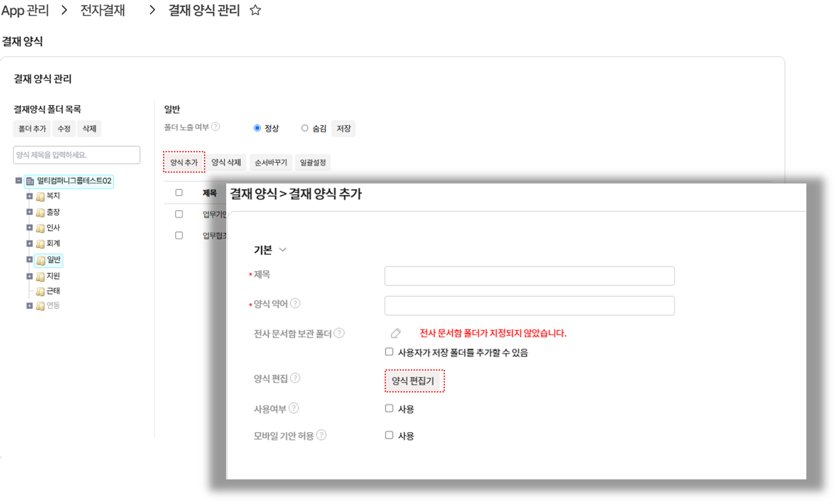The width and height of the screenshot is (837, 504).
Task: Click the 제목 text input field
Action: click(x=529, y=276)
